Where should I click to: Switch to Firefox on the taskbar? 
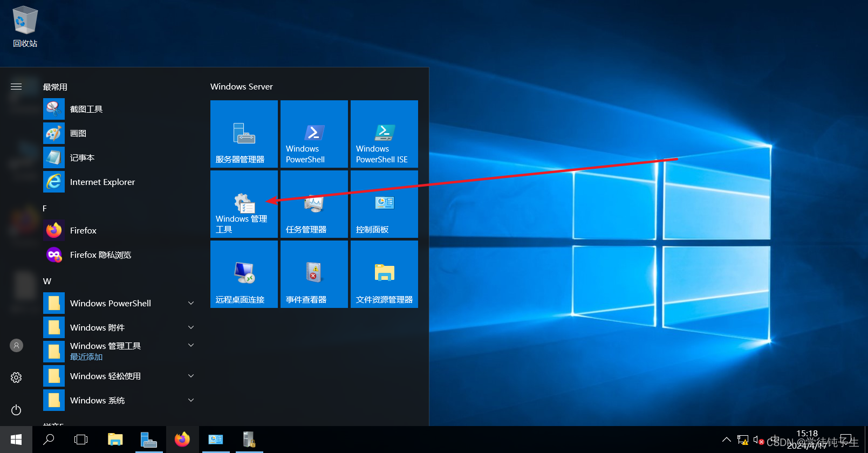pyautogui.click(x=182, y=440)
